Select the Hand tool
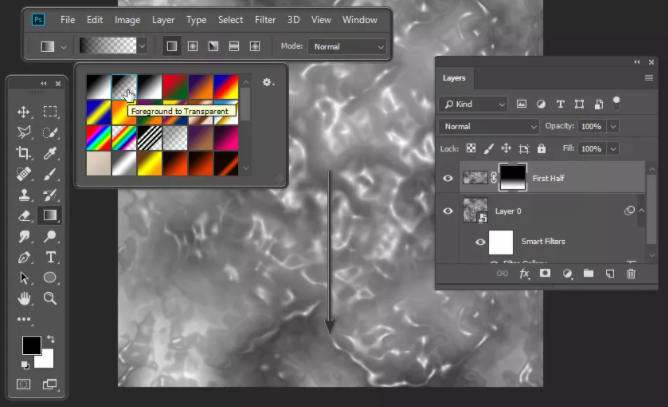Screen dimensions: 668x407 coord(23,298)
